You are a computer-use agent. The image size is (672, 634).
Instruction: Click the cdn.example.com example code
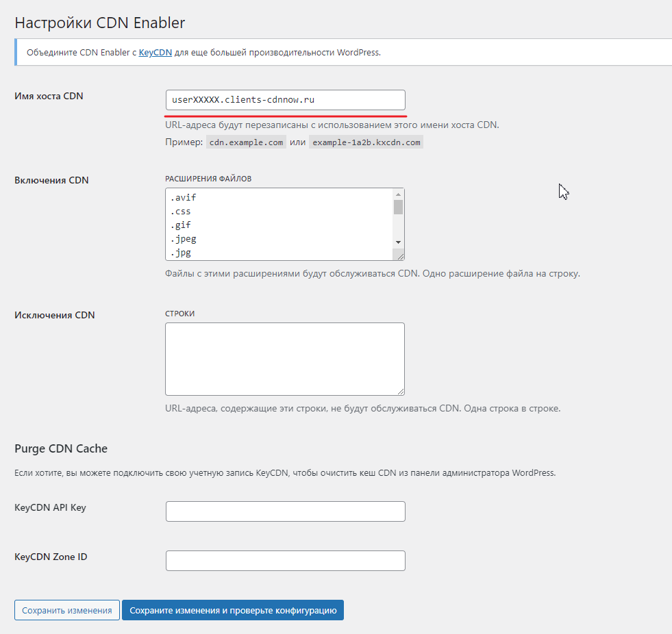(x=246, y=142)
